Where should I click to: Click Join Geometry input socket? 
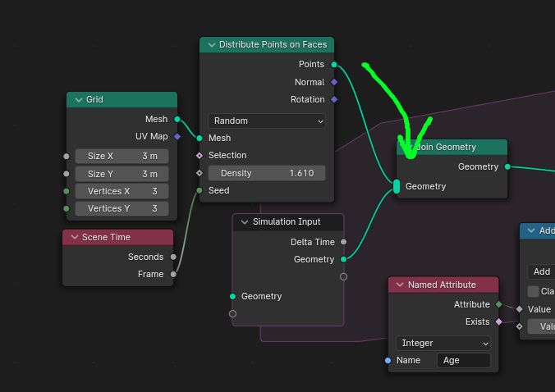coord(397,187)
